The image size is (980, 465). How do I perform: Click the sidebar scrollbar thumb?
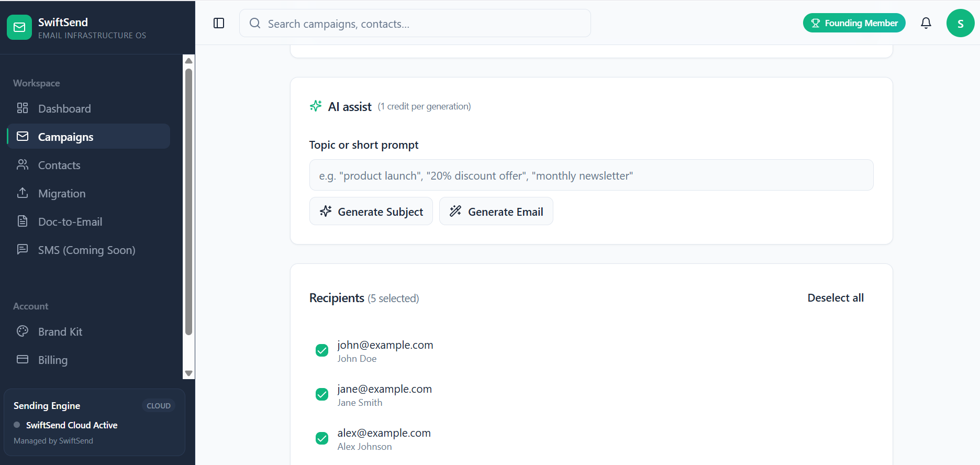pos(189,202)
